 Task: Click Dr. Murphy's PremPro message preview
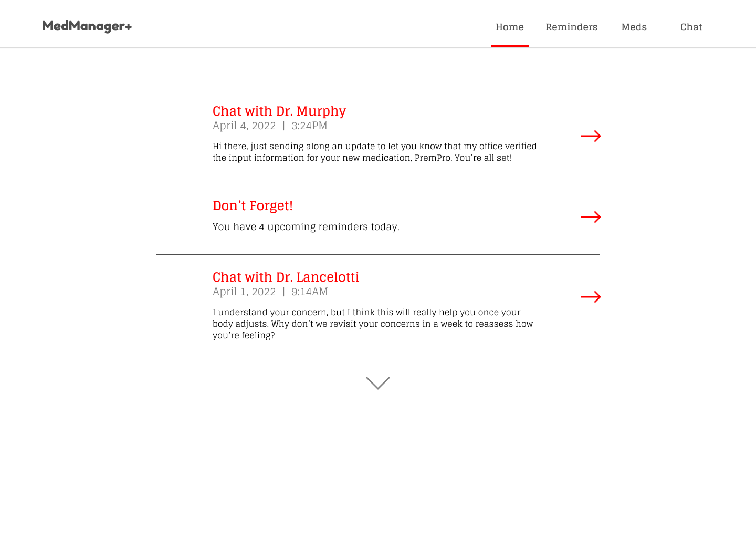(x=375, y=152)
